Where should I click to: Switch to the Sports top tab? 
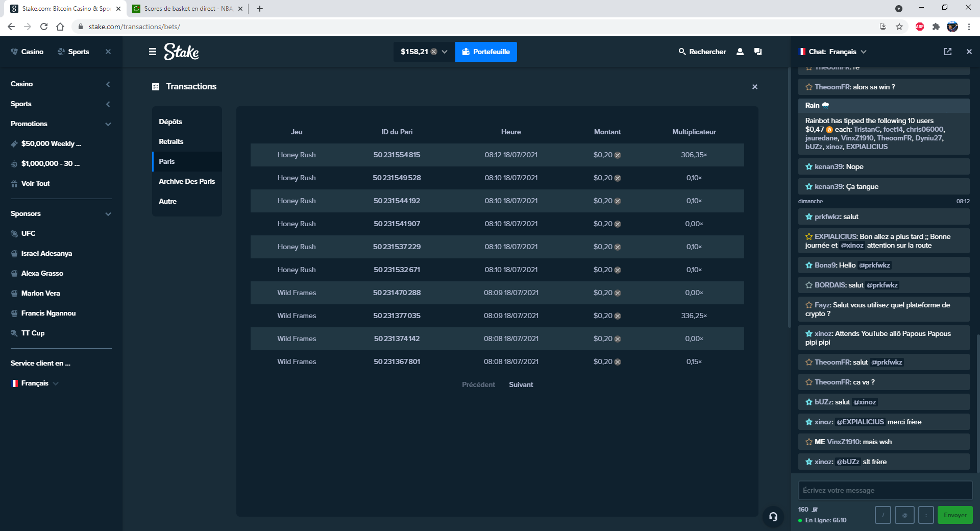click(73, 52)
